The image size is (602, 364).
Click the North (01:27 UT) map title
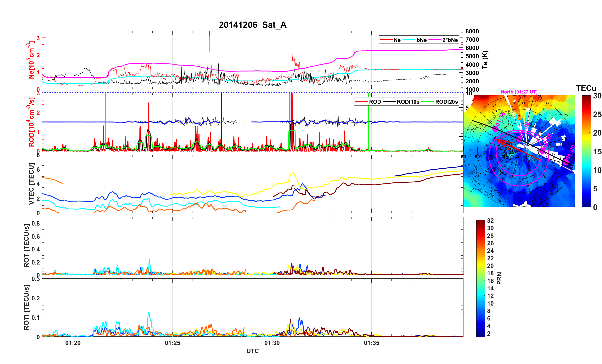519,92
